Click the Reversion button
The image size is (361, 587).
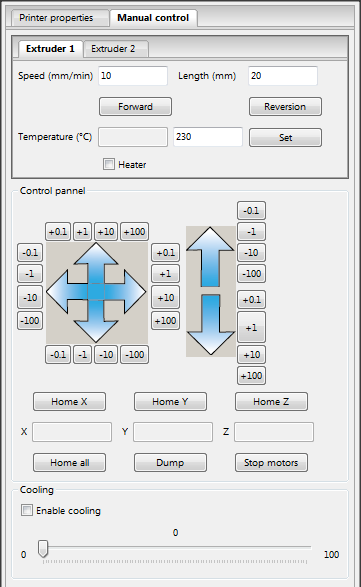285,107
